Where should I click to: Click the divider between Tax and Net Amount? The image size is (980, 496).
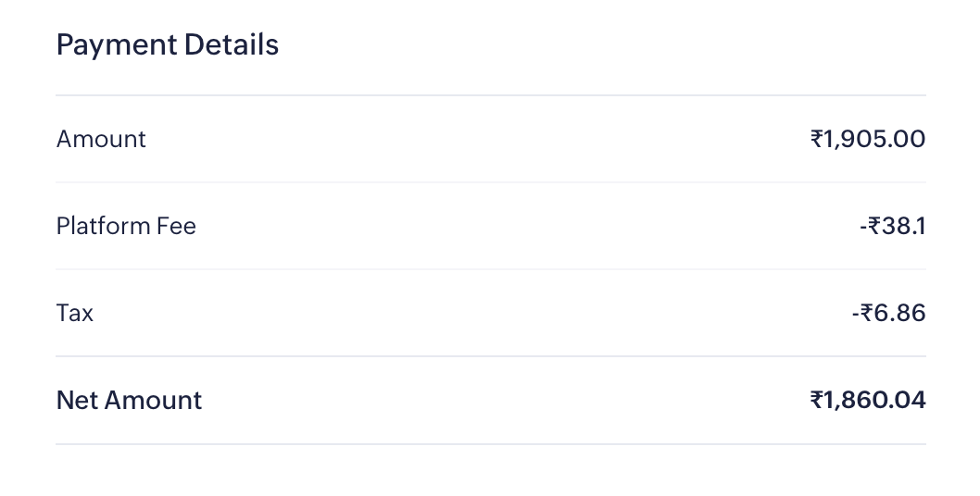[x=490, y=356]
